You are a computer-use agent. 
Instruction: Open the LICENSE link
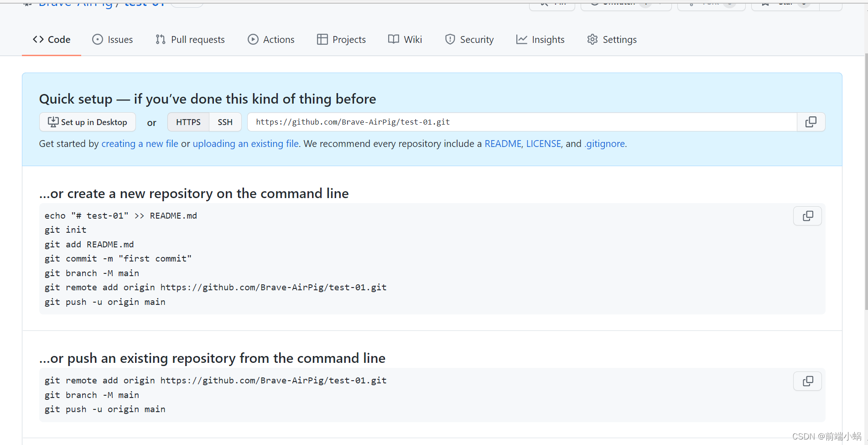tap(543, 144)
